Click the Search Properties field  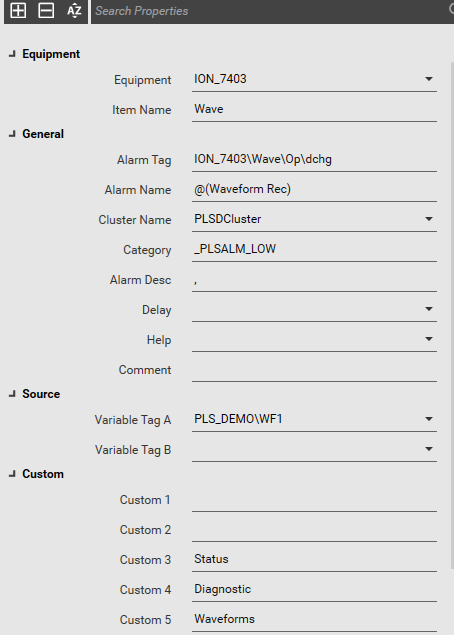point(267,11)
